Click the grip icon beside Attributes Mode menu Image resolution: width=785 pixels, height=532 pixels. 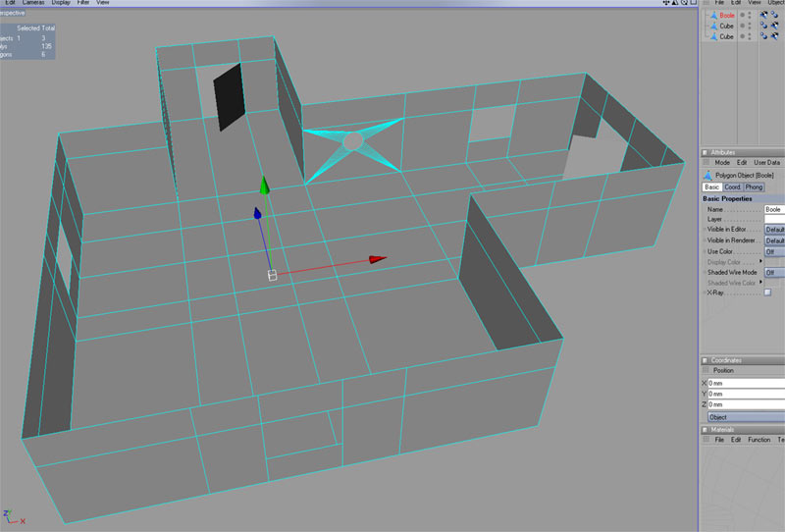pos(706,163)
